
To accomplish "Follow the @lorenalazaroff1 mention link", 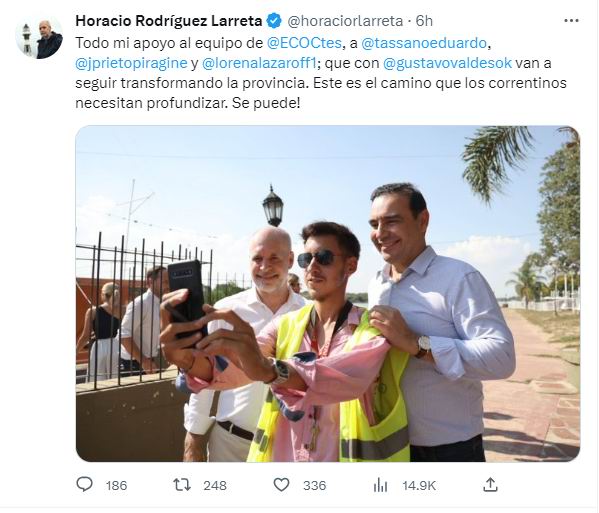I will pyautogui.click(x=259, y=63).
